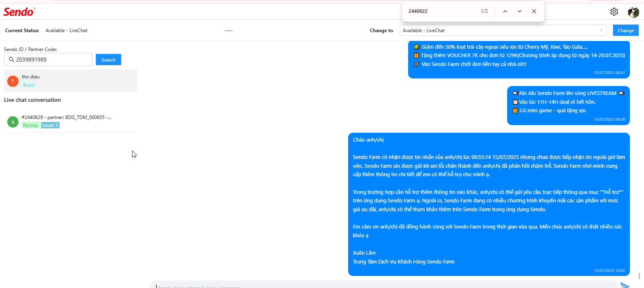Screen dimensions: 644x288
Task: Click the 'Alo Alo Sendo Farm' livestream message
Action: tap(568, 105)
